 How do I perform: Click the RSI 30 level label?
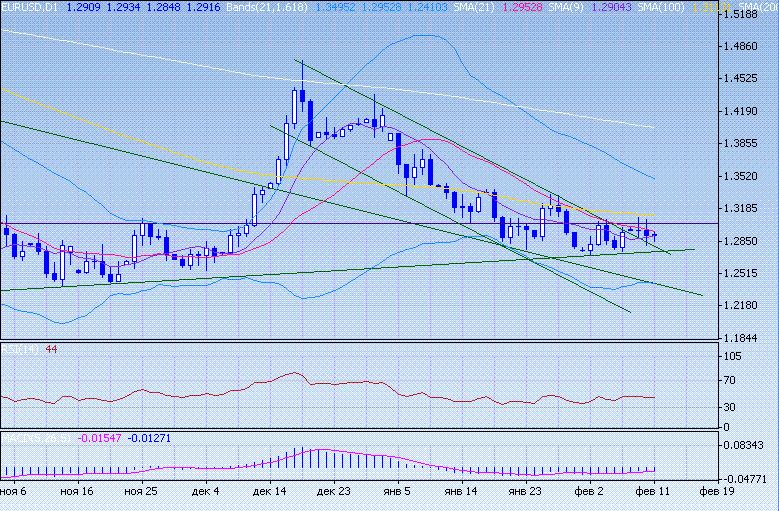735,407
